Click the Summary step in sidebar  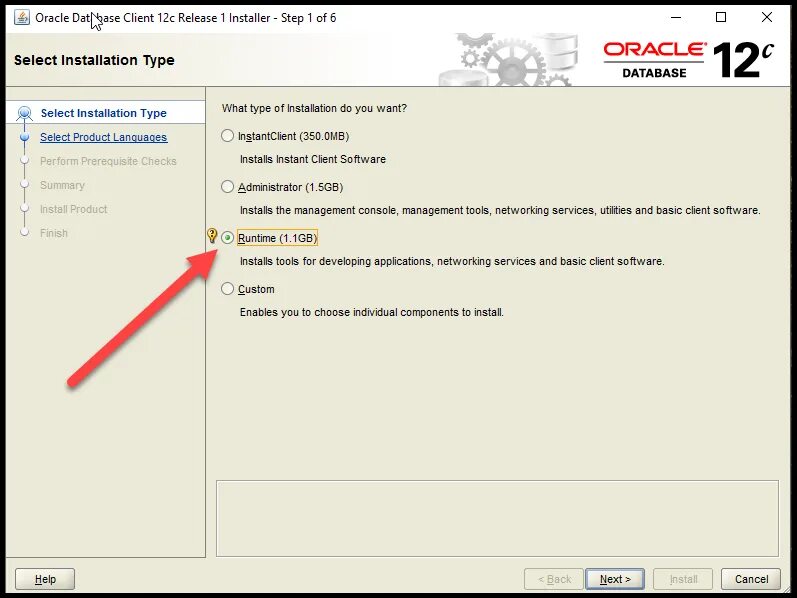63,185
